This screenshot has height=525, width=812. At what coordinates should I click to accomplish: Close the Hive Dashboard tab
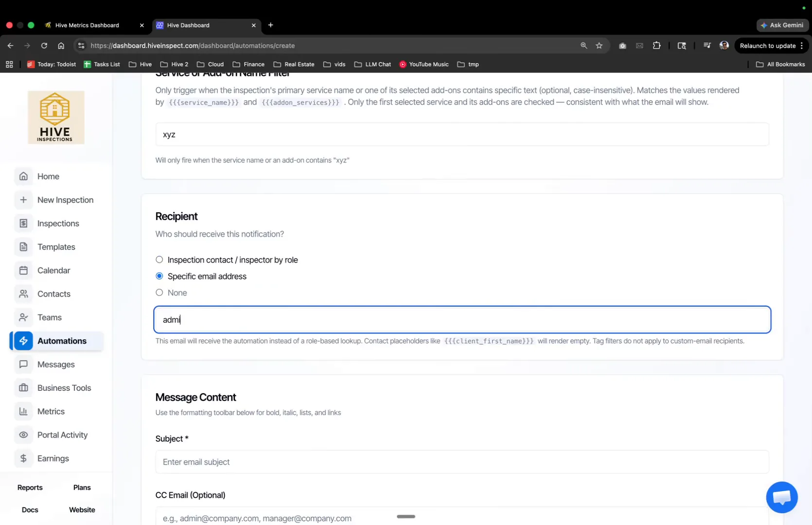(254, 25)
